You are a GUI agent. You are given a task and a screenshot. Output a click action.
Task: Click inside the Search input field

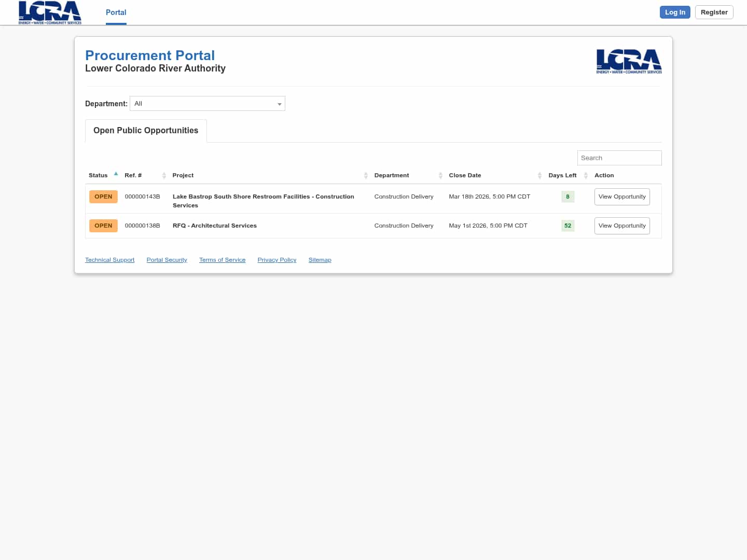[x=619, y=158]
